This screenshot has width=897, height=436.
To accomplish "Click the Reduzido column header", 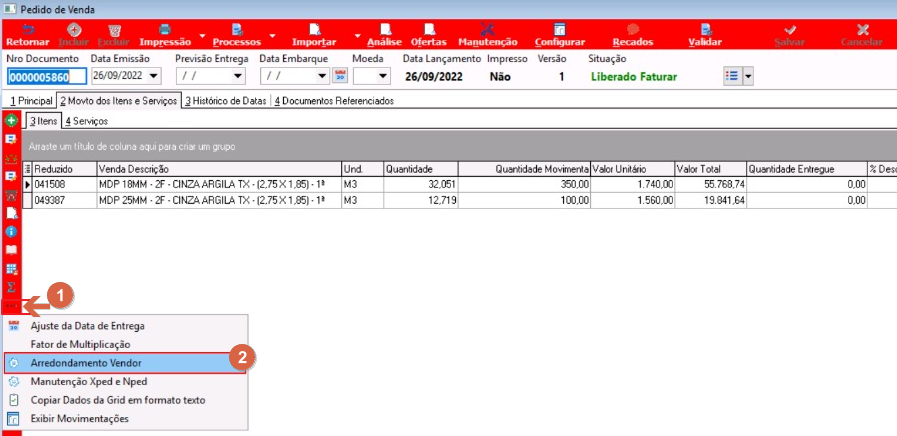I will 65,169.
